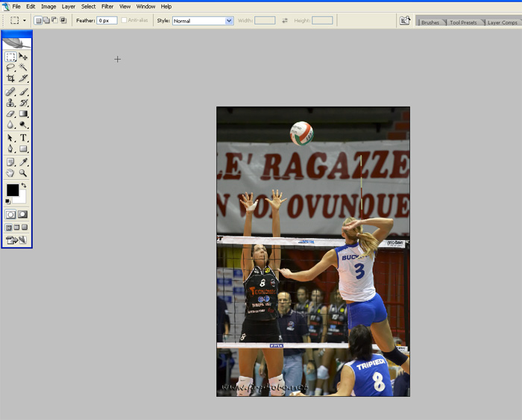Choose the Hand tool
Image resolution: width=522 pixels, height=420 pixels.
pos(10,173)
